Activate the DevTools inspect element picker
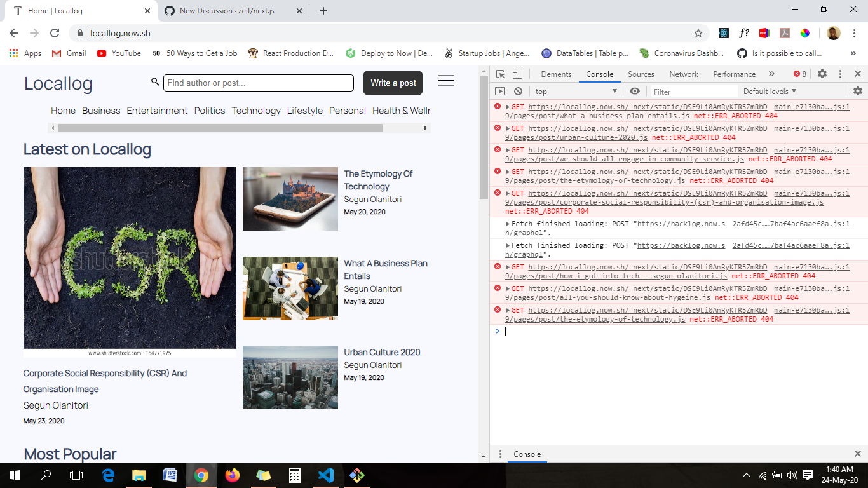 point(501,74)
